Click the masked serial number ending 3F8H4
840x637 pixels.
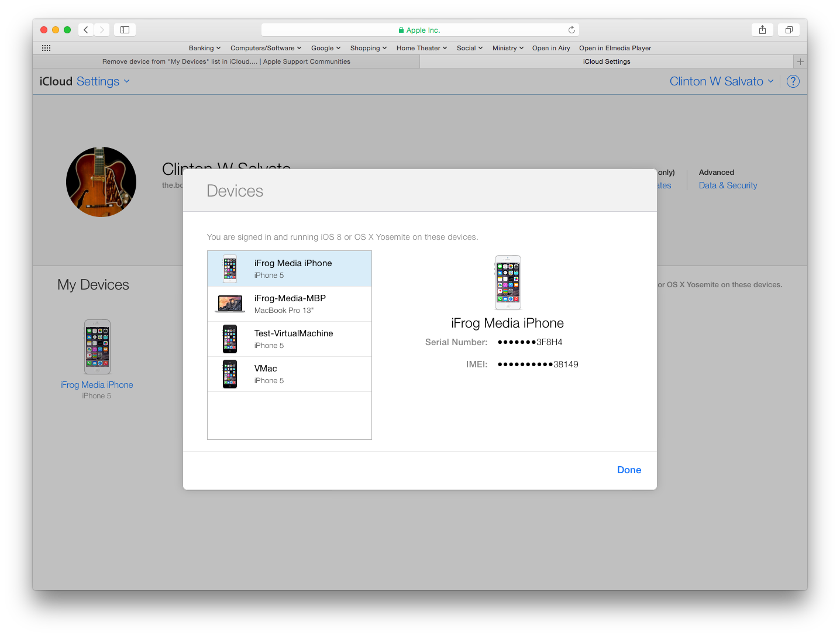[x=530, y=342]
